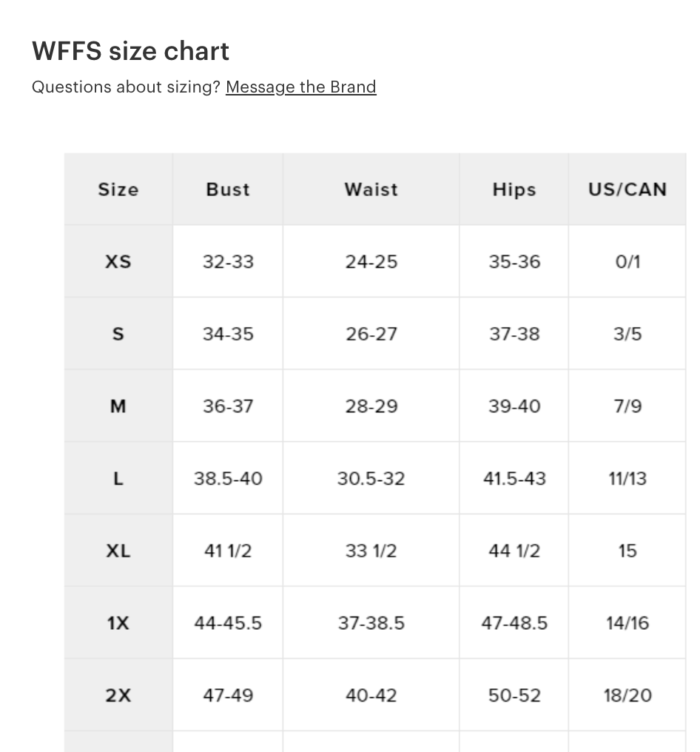Select the 26-27 waist measurement cell
700x752 pixels.
pos(371,334)
